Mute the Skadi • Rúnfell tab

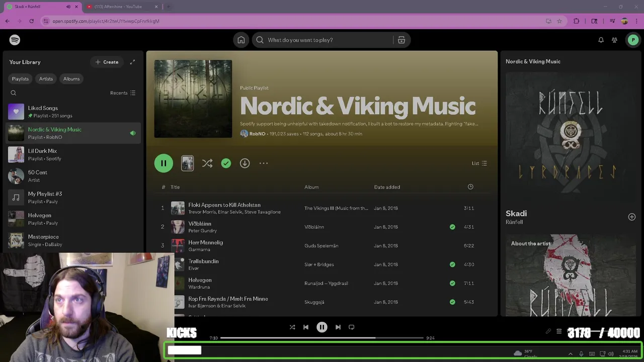pyautogui.click(x=68, y=7)
